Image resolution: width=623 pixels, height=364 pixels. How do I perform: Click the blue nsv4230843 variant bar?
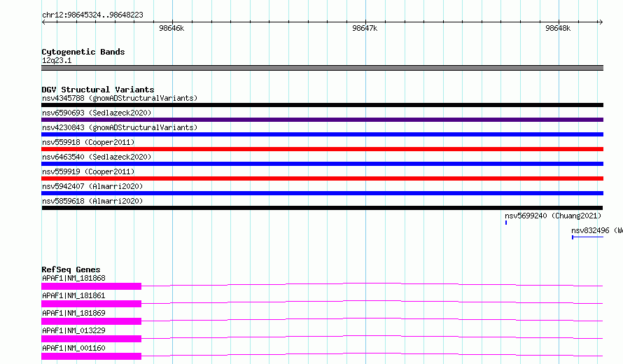[x=322, y=134]
